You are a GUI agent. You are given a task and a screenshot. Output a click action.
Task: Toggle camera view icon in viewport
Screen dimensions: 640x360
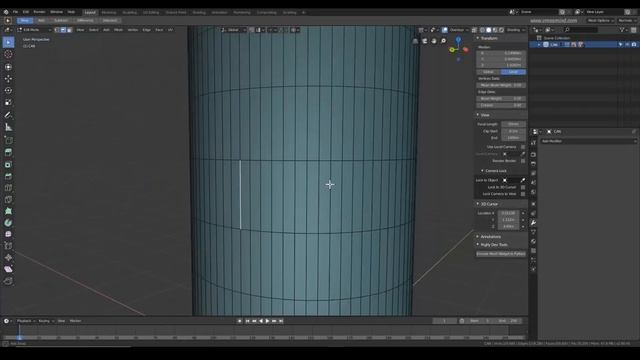[x=425, y=41]
